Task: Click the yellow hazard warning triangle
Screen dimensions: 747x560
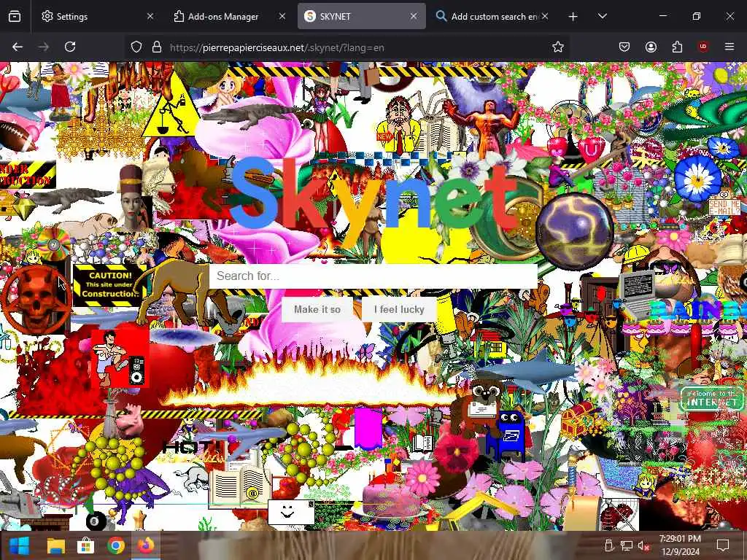Action: pyautogui.click(x=171, y=107)
